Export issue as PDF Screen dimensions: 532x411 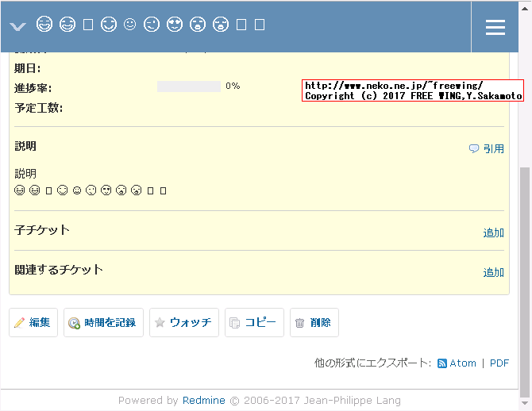point(499,363)
